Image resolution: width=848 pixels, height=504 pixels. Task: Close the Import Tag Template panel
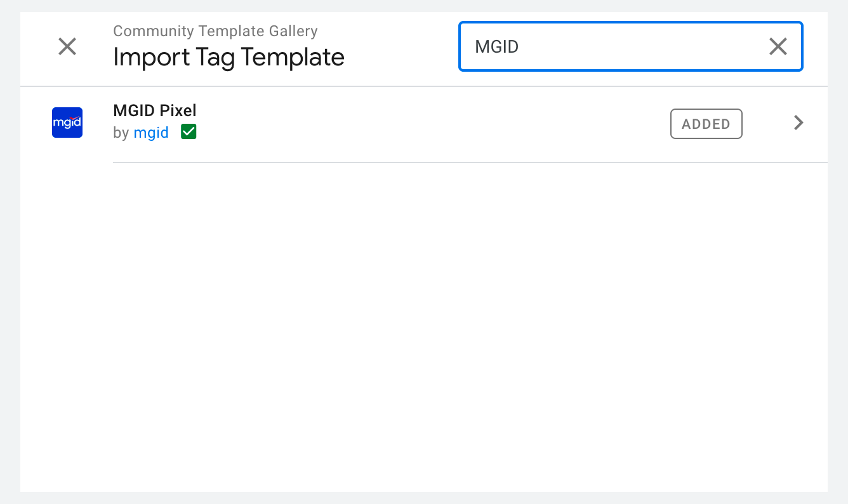click(67, 46)
